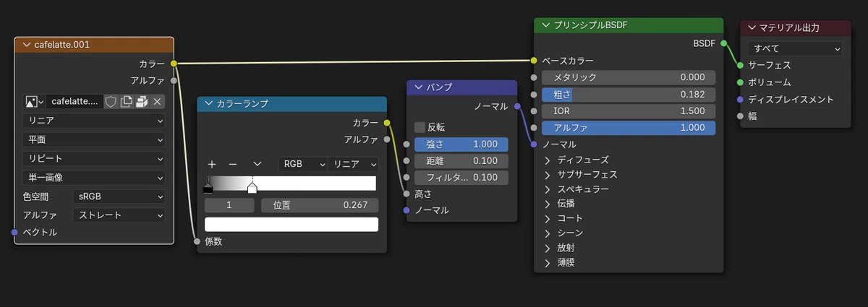Image resolution: width=868 pixels, height=307 pixels.
Task: Open the 単一画像 source dropdown
Action: tap(94, 177)
